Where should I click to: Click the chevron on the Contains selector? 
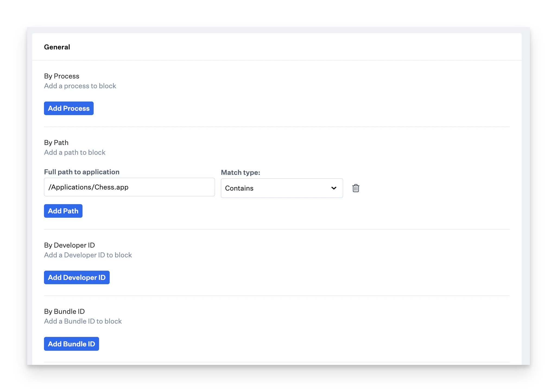tap(333, 188)
